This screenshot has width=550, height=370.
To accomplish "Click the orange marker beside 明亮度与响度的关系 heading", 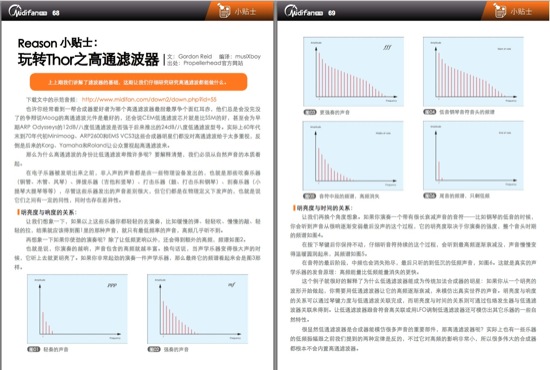I will pos(18,212).
